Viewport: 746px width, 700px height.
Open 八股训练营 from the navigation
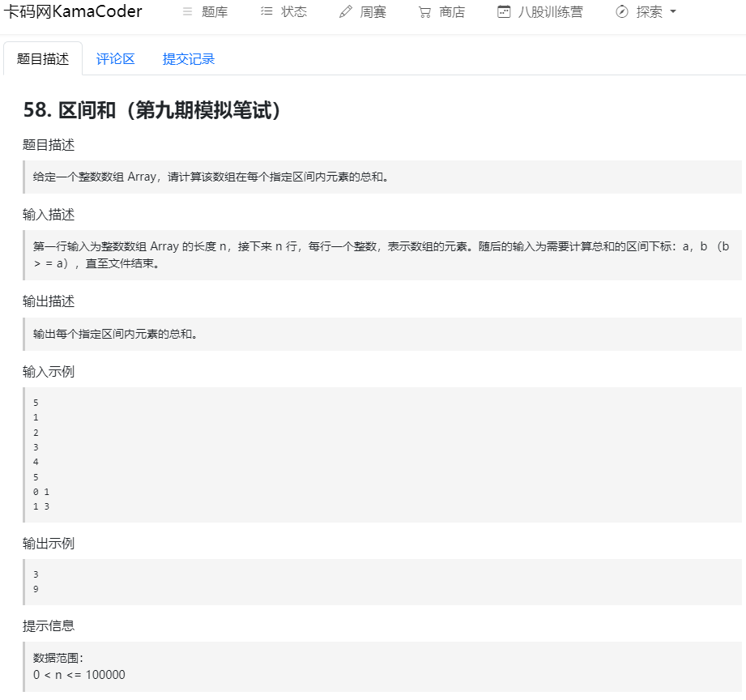click(x=549, y=11)
